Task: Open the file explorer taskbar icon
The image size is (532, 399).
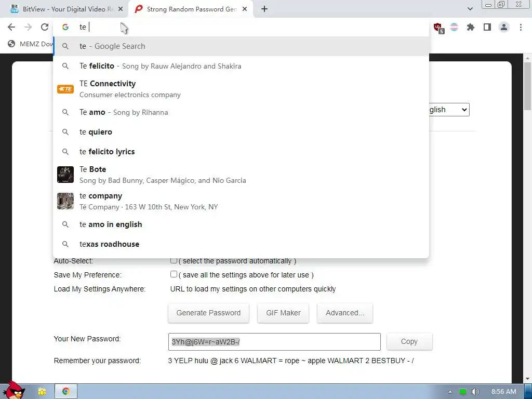Action: (x=42, y=392)
